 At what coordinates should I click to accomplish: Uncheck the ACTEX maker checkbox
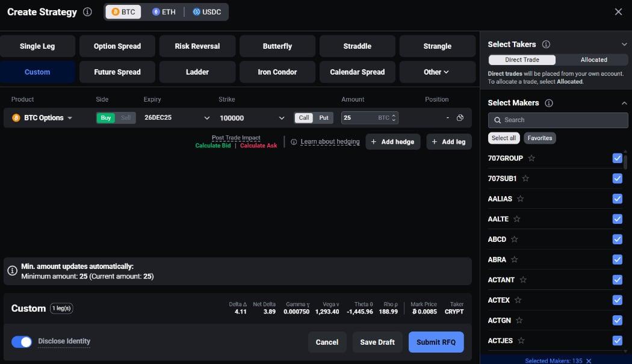coord(617,300)
